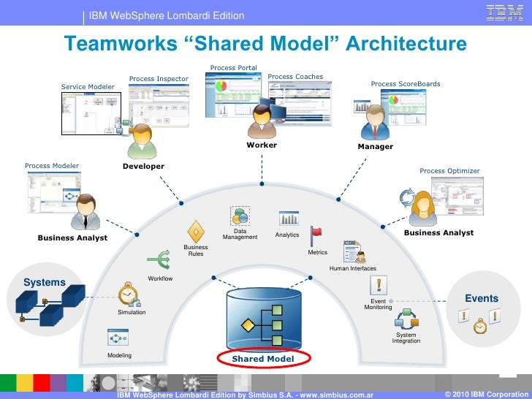Screen dimensions: 532x399
Task: Click the Shared Model database cylinder
Action: pyautogui.click(x=264, y=319)
